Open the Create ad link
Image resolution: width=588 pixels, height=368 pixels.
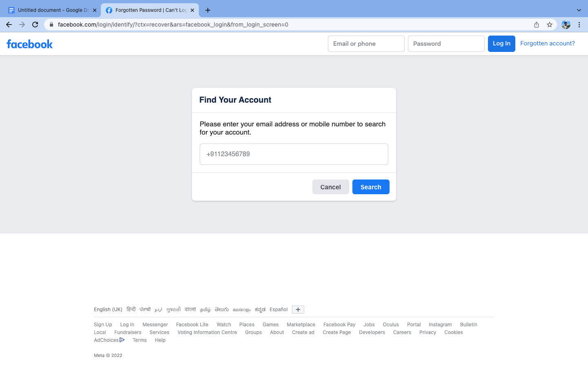pyautogui.click(x=303, y=332)
